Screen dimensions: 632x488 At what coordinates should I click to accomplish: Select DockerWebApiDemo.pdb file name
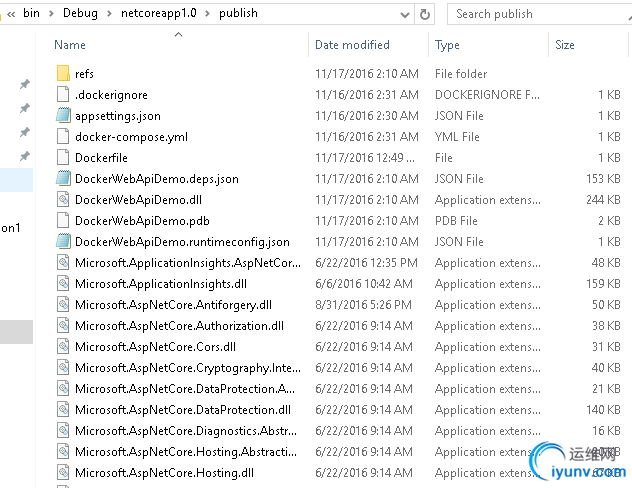pos(142,221)
